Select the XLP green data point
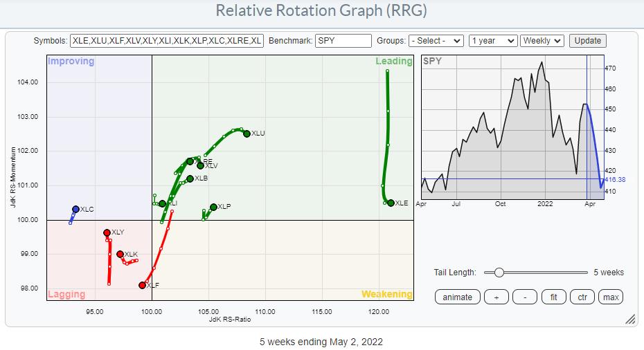The image size is (644, 350). pyautogui.click(x=213, y=207)
